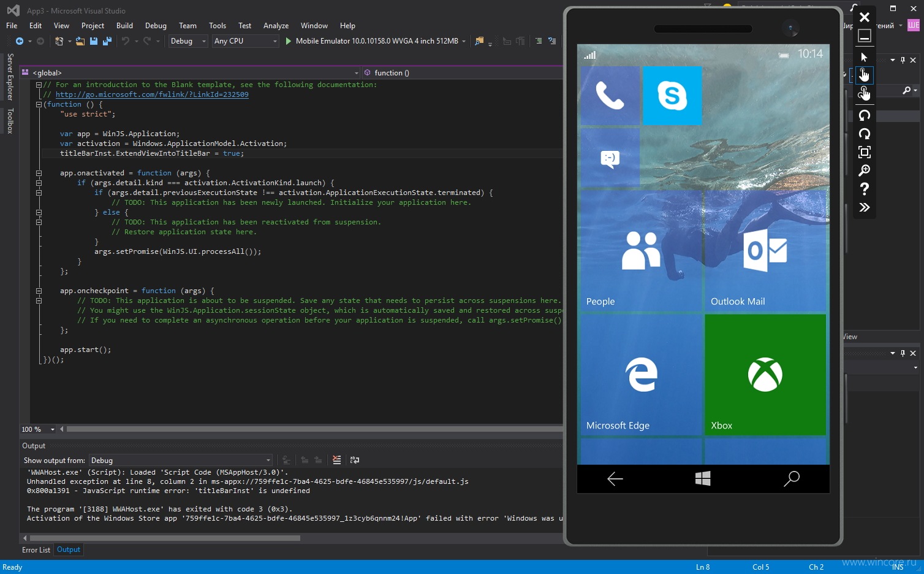This screenshot has height=574, width=924.
Task: Open the Tools menu
Action: tap(218, 26)
